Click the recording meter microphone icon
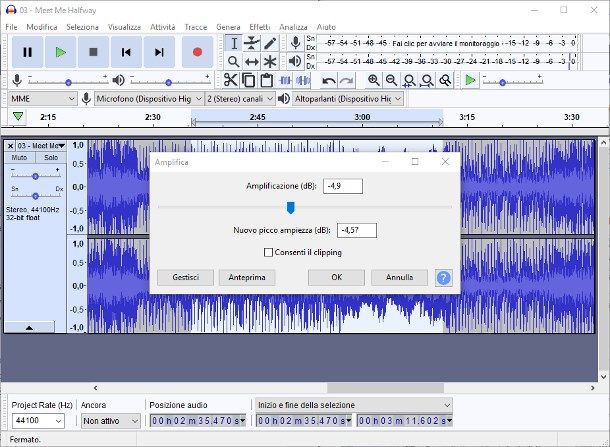This screenshot has height=447, width=610. click(x=296, y=43)
